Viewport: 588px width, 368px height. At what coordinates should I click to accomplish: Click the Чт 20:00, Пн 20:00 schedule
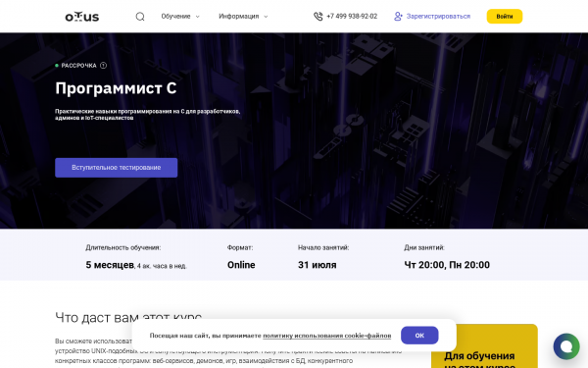[x=447, y=265]
